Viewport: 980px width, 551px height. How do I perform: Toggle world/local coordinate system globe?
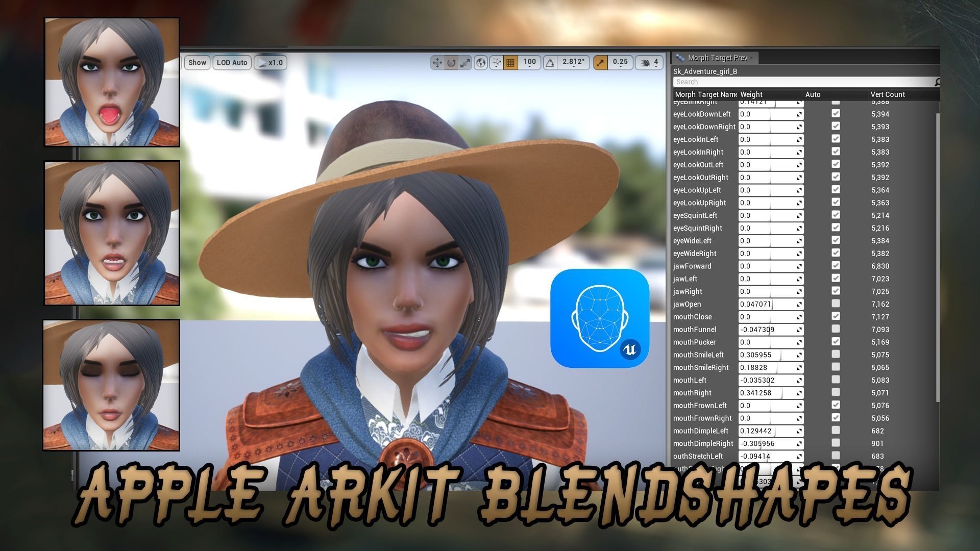[x=480, y=62]
